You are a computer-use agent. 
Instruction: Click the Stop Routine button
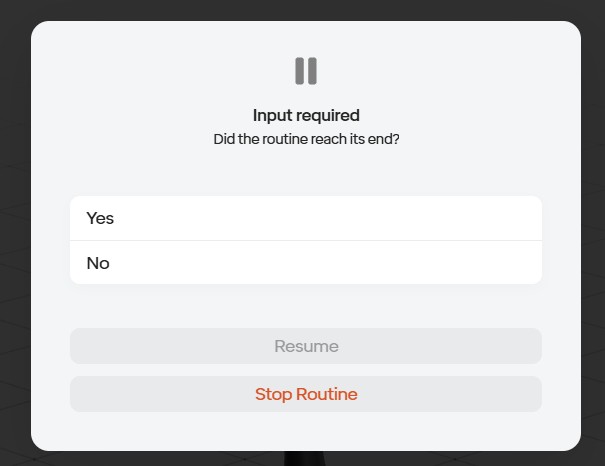pyautogui.click(x=306, y=394)
